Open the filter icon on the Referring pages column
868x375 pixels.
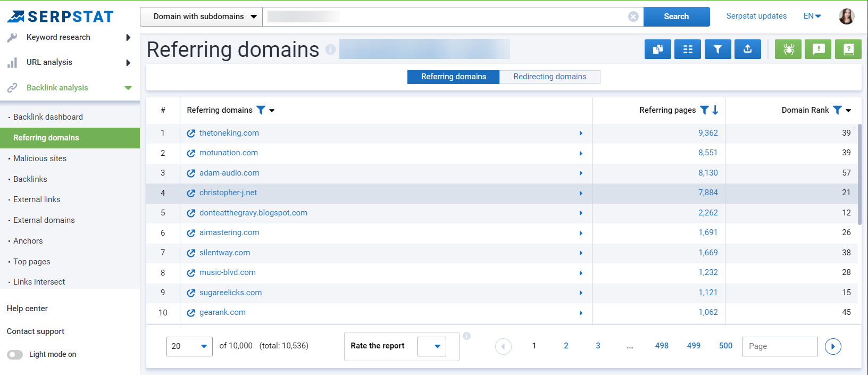click(x=704, y=110)
